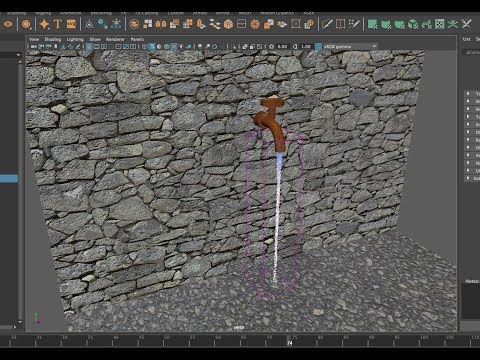Viewport: 480px width, 360px height.
Task: Click the exposure icon beside 0.00
Action: point(271,47)
